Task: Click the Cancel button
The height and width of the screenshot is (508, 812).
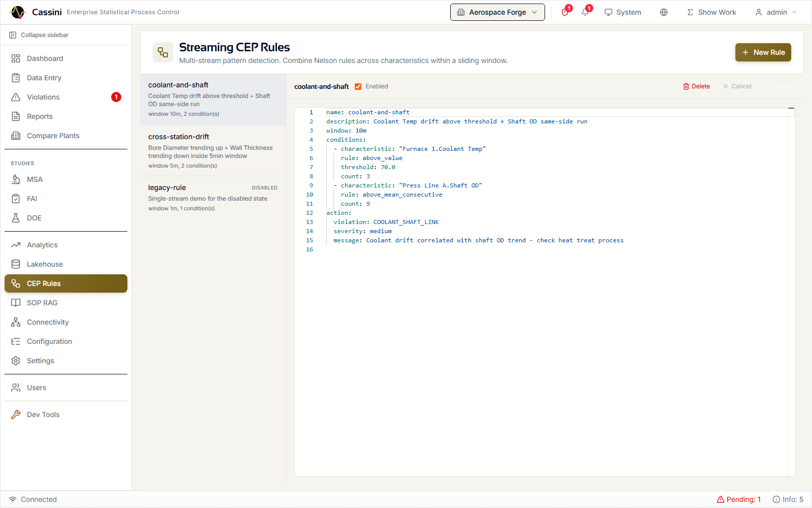Action: tap(737, 86)
